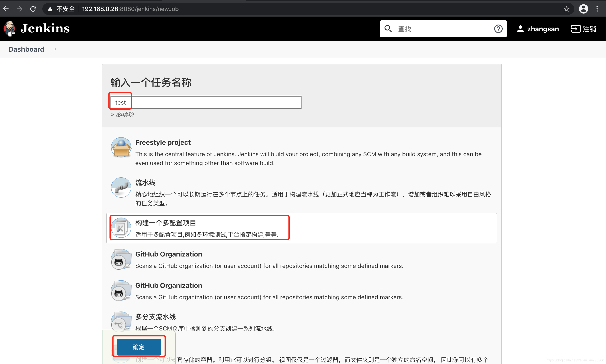
Task: Click the Jenkins butler logo
Action: pos(10,28)
